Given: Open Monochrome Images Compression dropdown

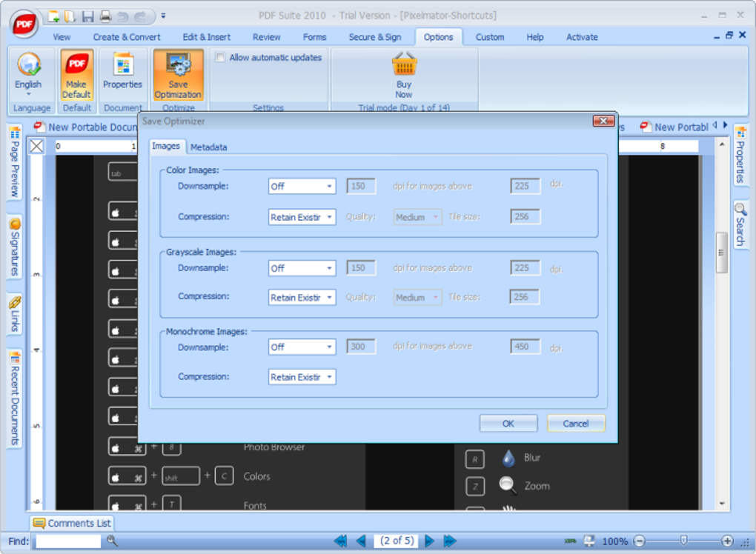Looking at the screenshot, I should 302,377.
